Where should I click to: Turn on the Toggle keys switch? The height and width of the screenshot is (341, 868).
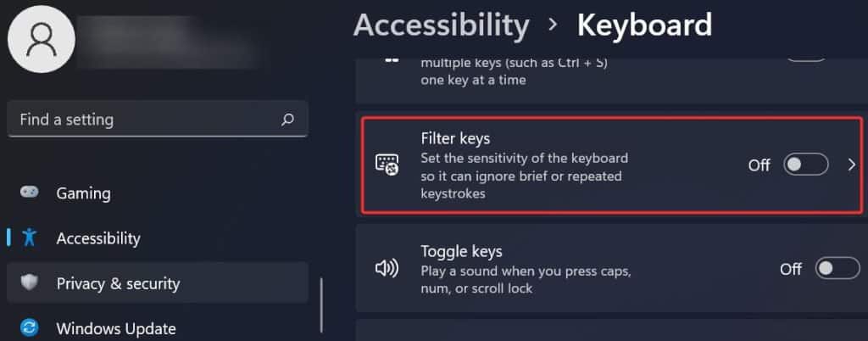point(837,269)
